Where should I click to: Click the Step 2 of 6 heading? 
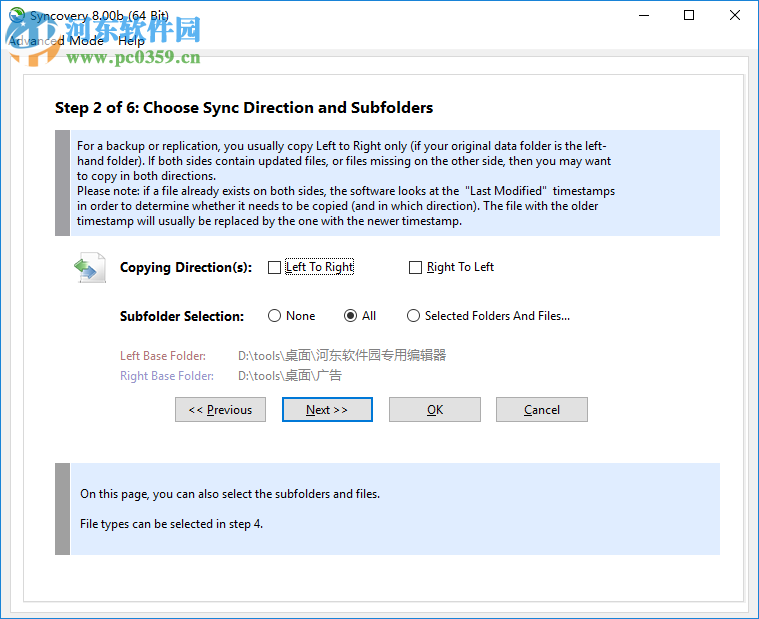click(244, 107)
